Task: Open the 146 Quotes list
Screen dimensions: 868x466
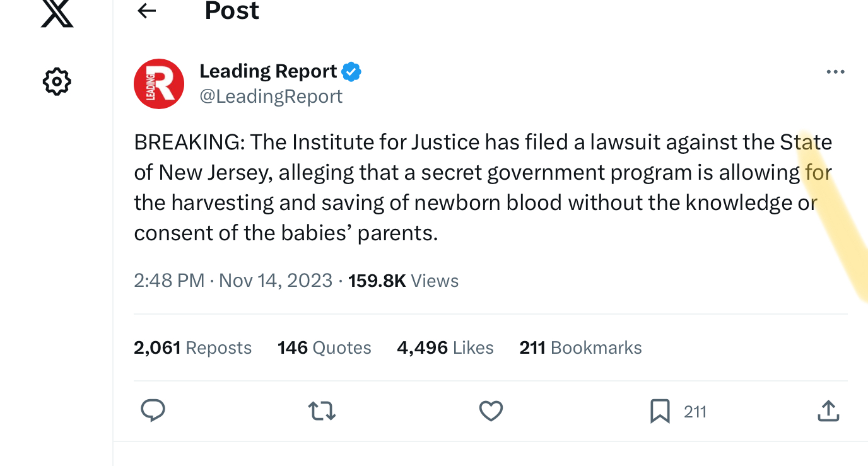Action: (x=324, y=348)
